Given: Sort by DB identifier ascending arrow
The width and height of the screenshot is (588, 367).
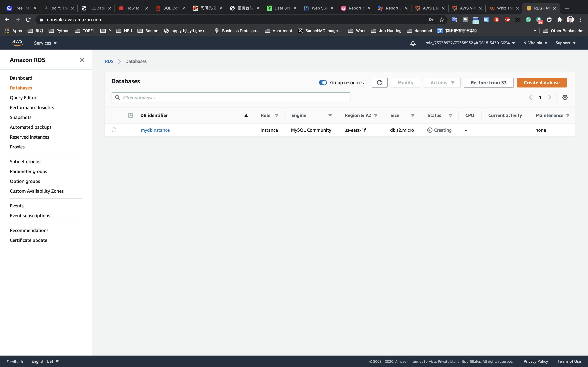Looking at the screenshot, I should [x=246, y=115].
